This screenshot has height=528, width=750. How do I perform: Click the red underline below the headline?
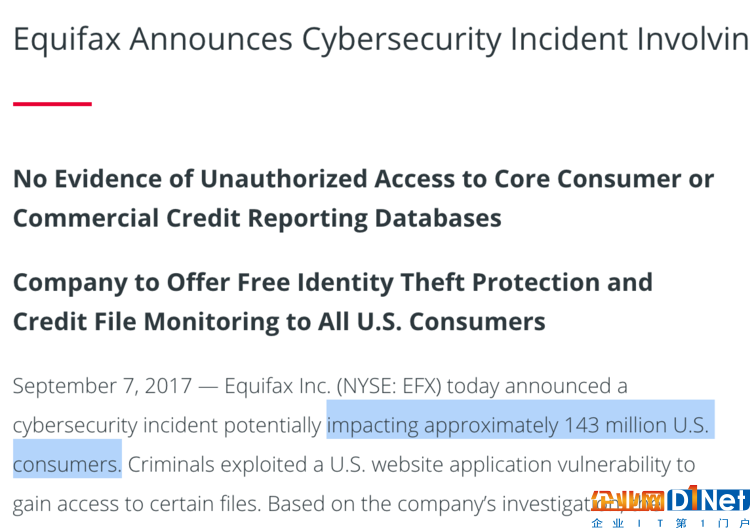point(52,104)
